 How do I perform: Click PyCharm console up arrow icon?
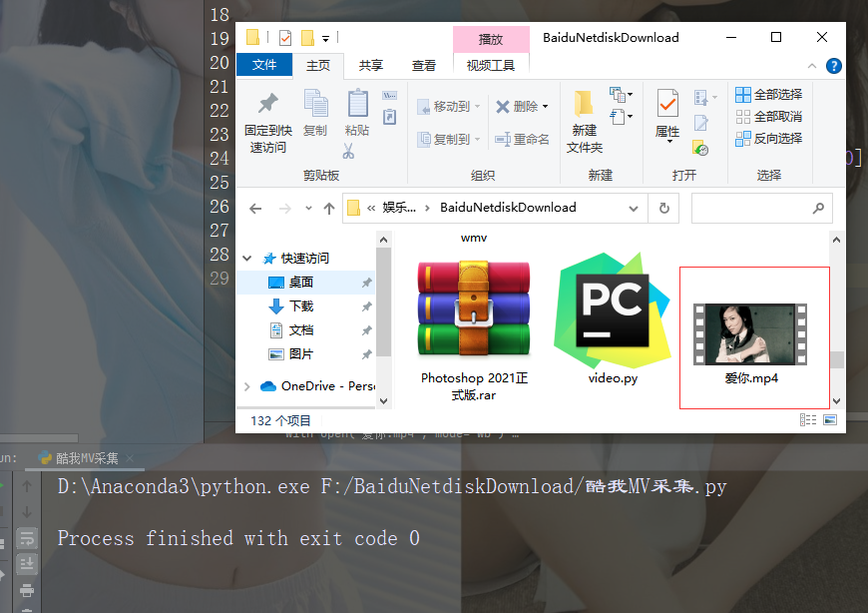pos(27,486)
